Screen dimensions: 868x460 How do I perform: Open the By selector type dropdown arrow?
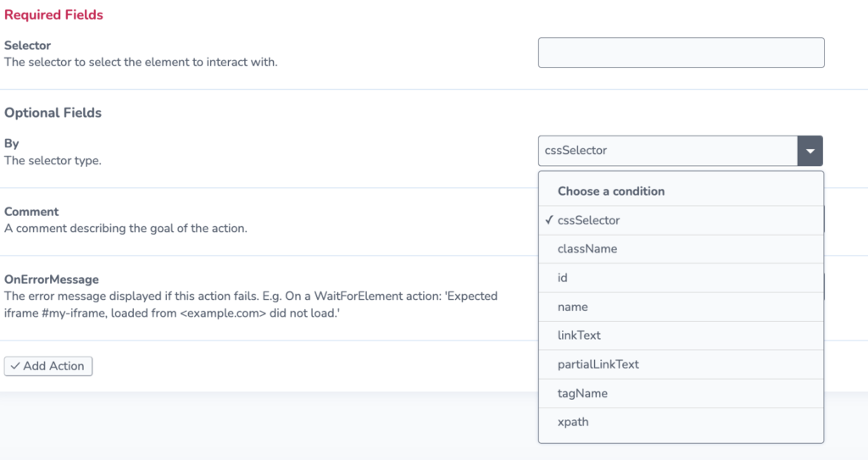tap(810, 151)
